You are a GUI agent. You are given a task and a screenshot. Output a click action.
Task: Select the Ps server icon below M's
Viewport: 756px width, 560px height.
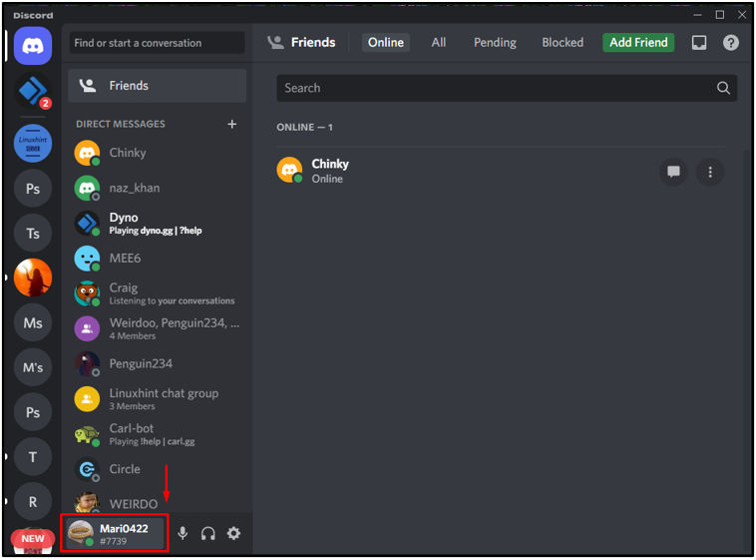click(33, 412)
